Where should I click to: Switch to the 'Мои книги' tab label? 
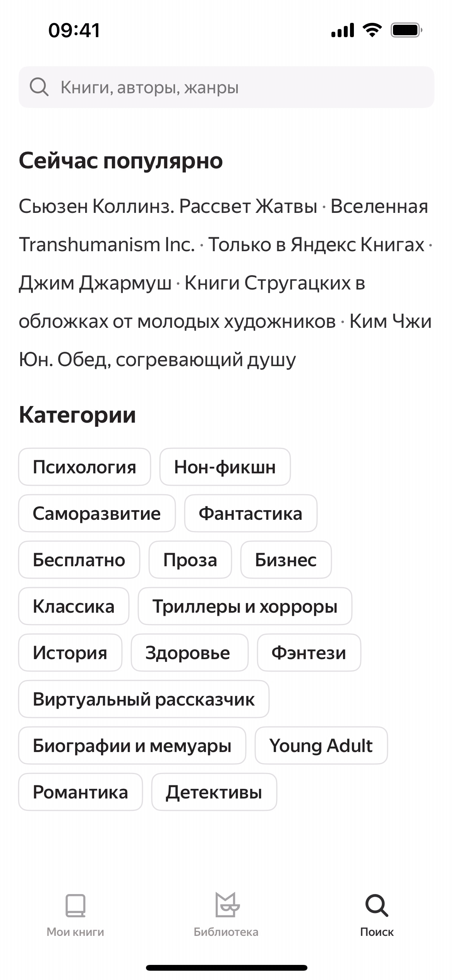point(75,932)
